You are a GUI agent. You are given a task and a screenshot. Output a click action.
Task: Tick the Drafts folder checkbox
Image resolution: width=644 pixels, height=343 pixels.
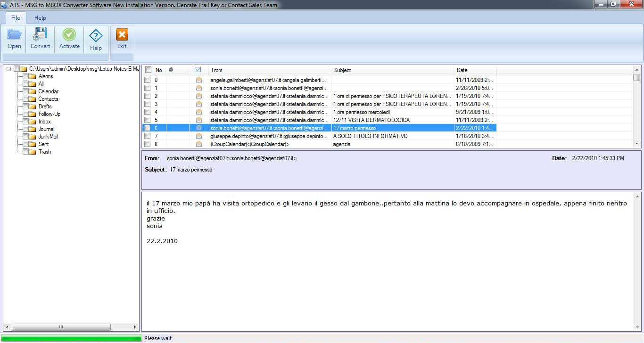click(25, 106)
